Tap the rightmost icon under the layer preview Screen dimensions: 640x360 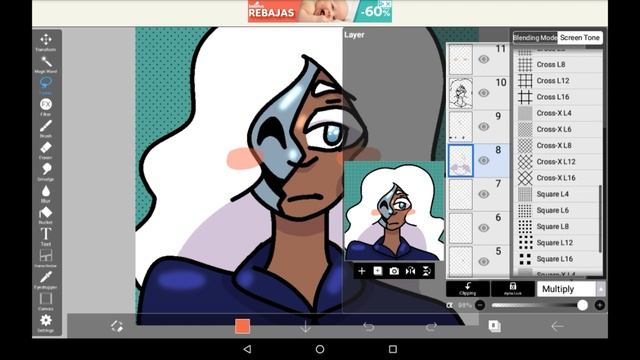[427, 271]
